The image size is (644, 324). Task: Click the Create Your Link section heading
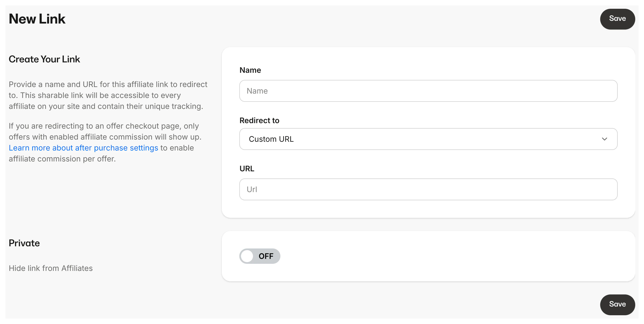[44, 59]
